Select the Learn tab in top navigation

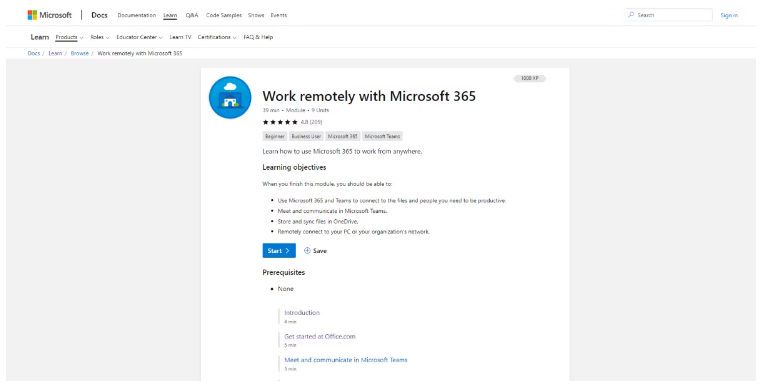point(170,15)
